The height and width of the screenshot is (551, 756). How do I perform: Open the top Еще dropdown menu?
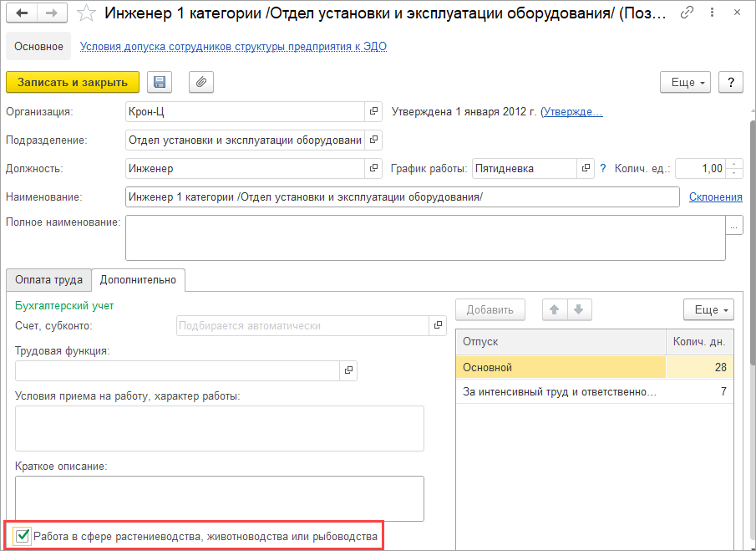pos(685,82)
